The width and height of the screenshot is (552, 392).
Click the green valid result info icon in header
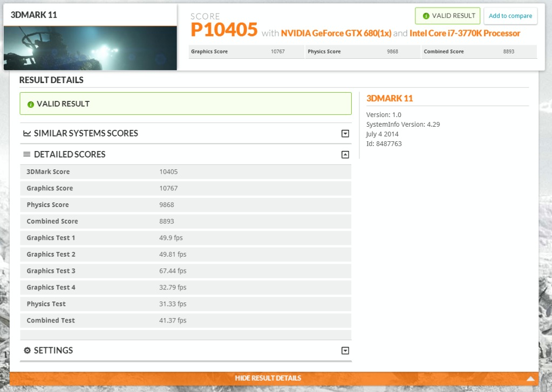426,16
